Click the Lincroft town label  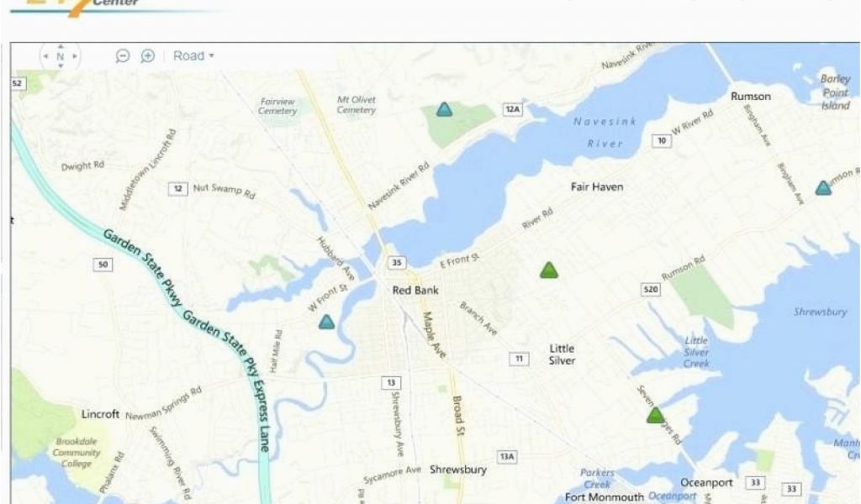coord(100,414)
